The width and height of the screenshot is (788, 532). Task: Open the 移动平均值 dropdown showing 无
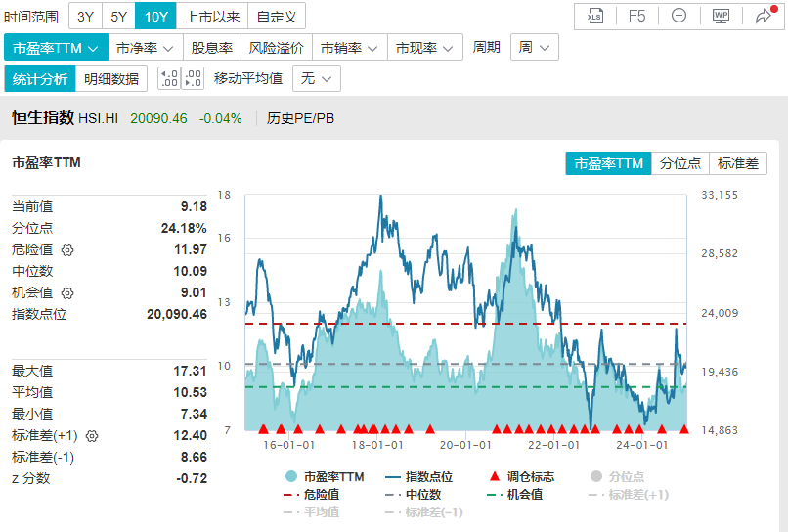[x=316, y=78]
